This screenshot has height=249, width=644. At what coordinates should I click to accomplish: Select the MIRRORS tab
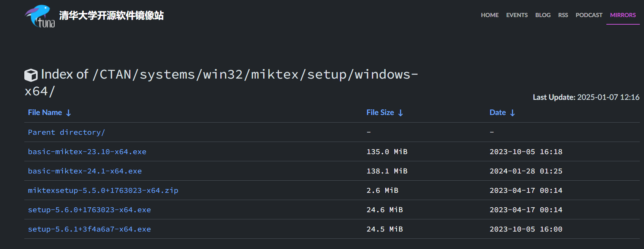pos(623,15)
